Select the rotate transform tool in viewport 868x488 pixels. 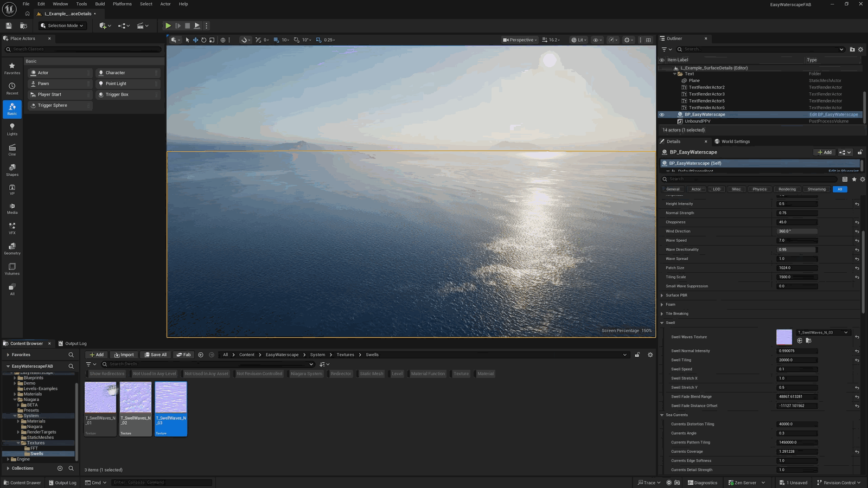[x=203, y=40]
